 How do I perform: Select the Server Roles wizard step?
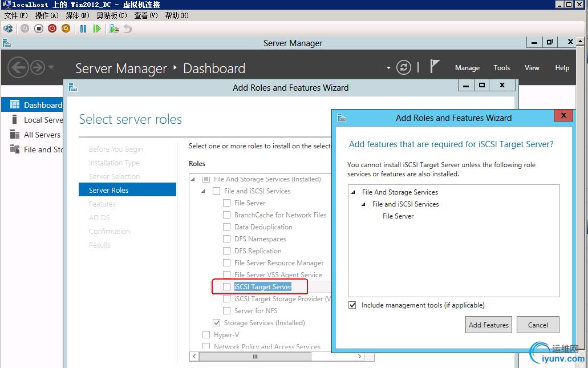click(128, 190)
